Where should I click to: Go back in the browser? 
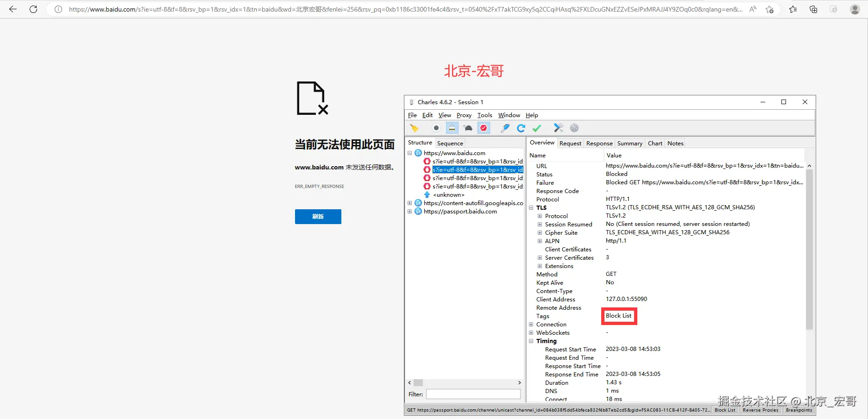[13, 9]
